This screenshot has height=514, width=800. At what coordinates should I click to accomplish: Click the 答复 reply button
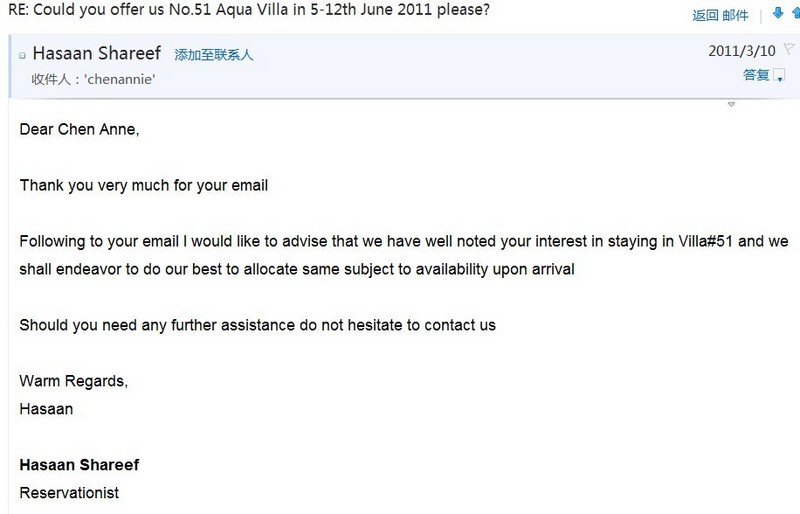pyautogui.click(x=756, y=75)
